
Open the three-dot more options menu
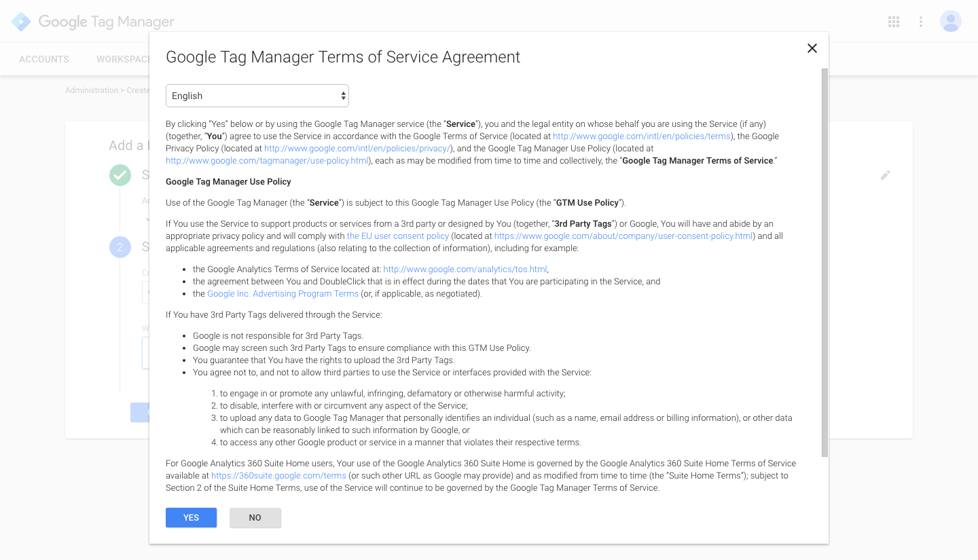coord(921,22)
